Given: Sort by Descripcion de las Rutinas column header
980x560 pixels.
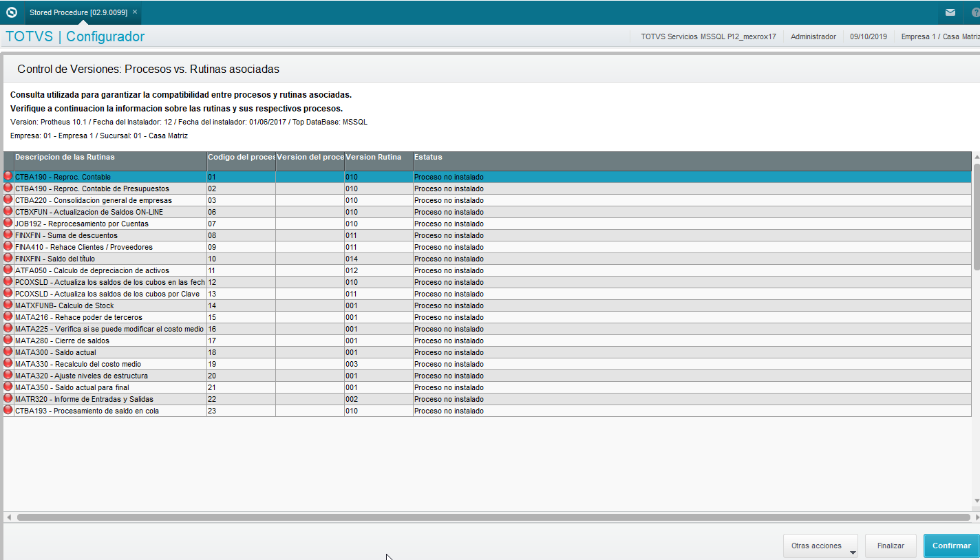Looking at the screenshot, I should pos(110,161).
